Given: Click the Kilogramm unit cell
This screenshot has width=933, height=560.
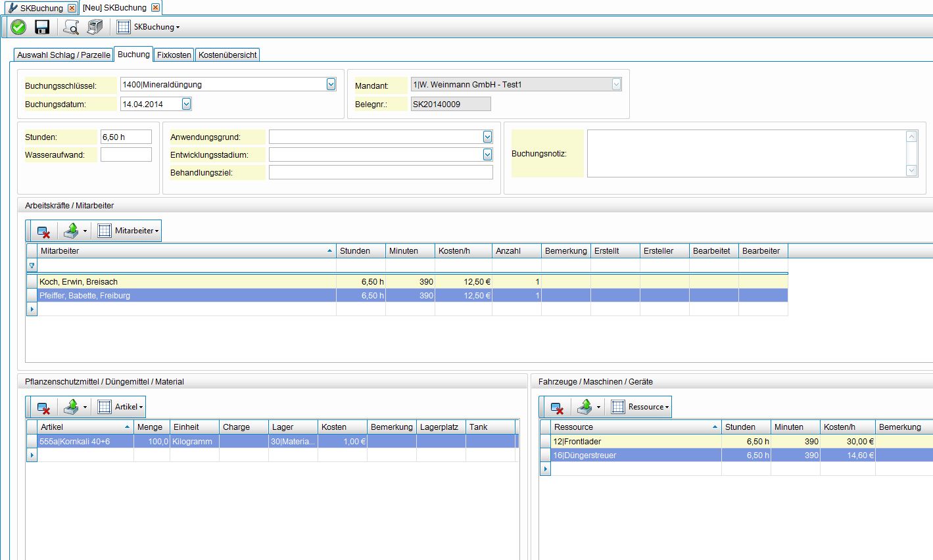Looking at the screenshot, I should [195, 441].
